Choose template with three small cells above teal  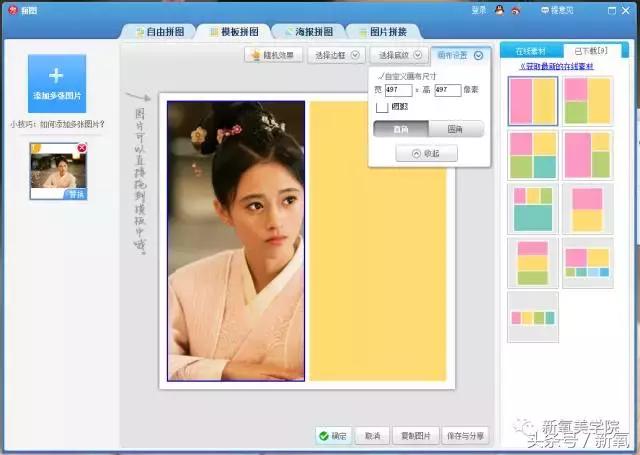533,209
